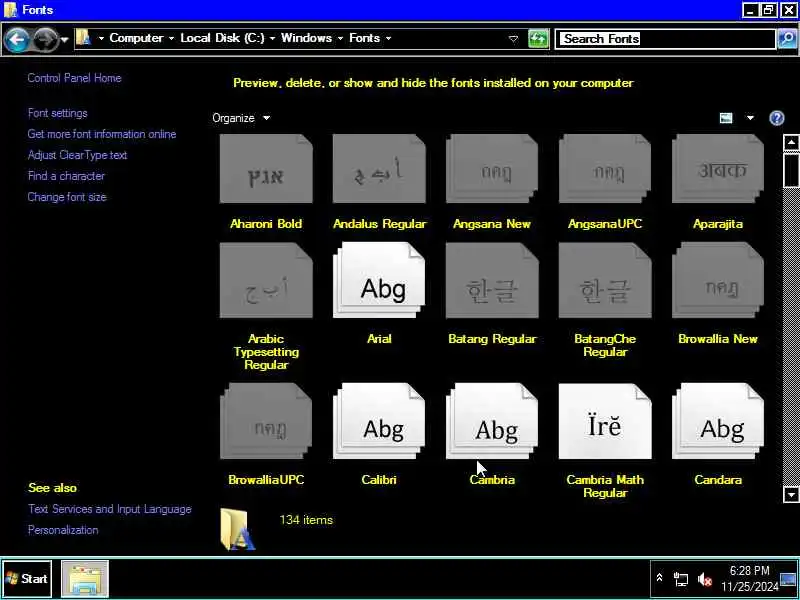The height and width of the screenshot is (600, 800).
Task: Expand the dropdown arrow after Computer
Action: tap(171, 38)
